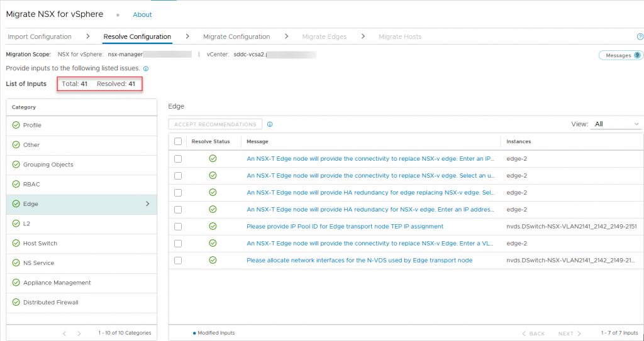This screenshot has width=644, height=341.
Task: Open the Messages button with count 9
Action: coord(621,55)
